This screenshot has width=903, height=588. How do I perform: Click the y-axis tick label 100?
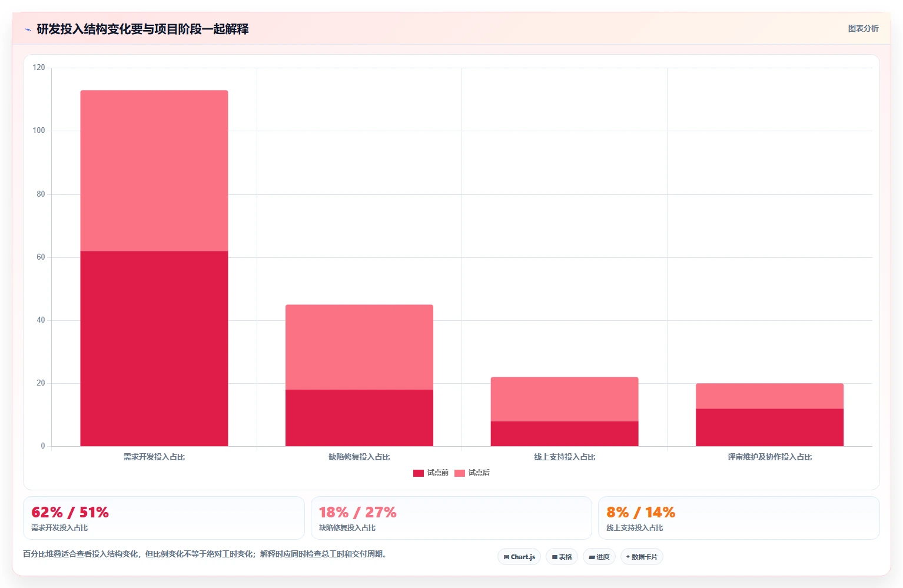click(39, 131)
